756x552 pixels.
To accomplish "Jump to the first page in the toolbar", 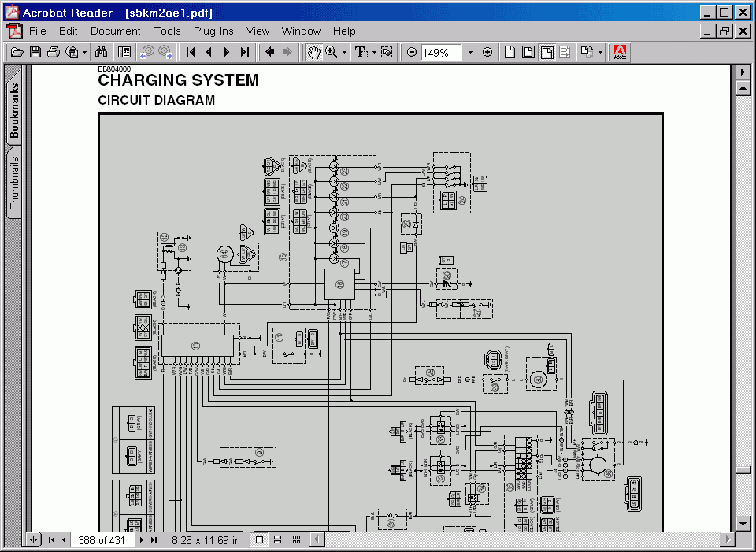I will pyautogui.click(x=191, y=52).
